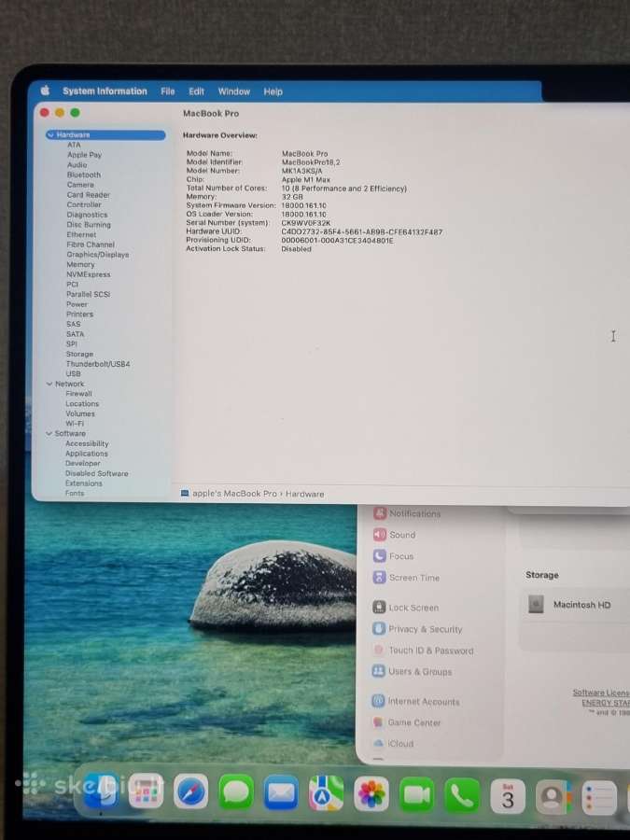
Task: Select NVMExpress in sidebar
Action: tap(89, 274)
